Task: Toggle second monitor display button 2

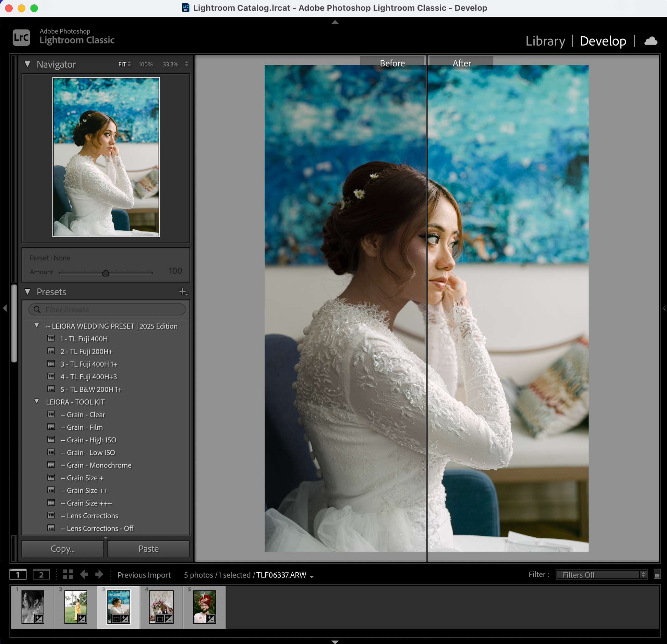Action: pos(41,574)
